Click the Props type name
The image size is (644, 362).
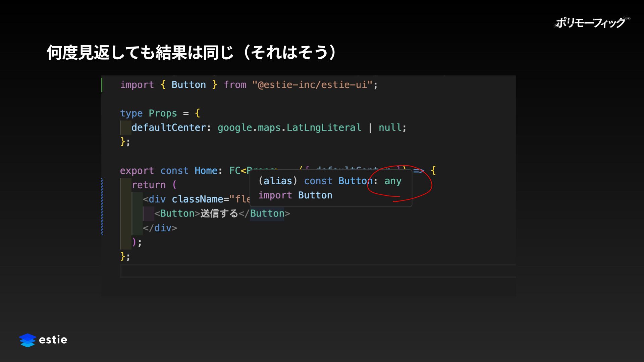tap(163, 113)
